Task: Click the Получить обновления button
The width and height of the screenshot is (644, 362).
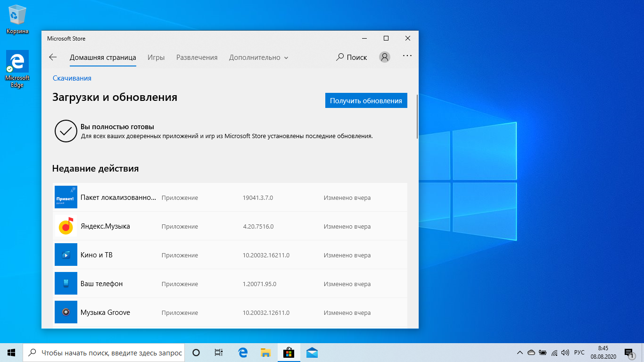Action: coord(366,100)
